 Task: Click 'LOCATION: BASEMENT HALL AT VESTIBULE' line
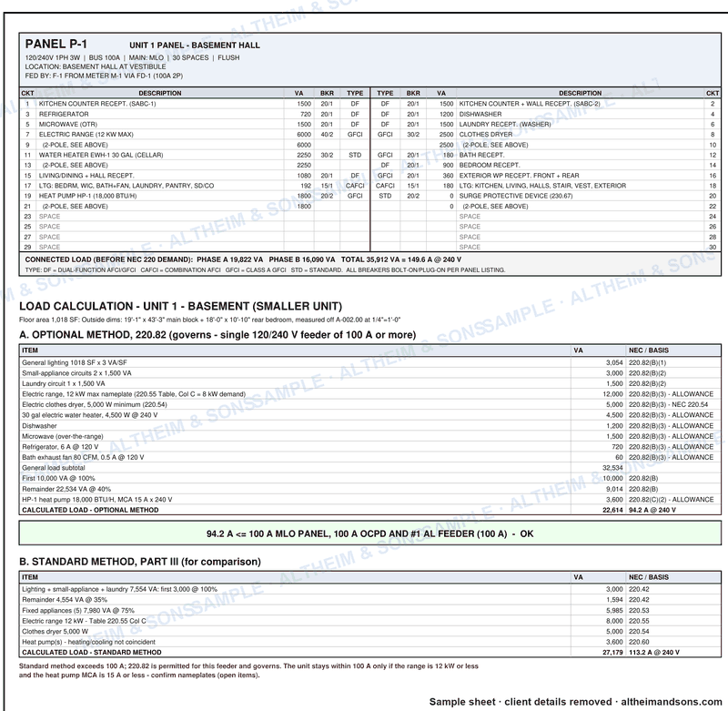point(96,66)
